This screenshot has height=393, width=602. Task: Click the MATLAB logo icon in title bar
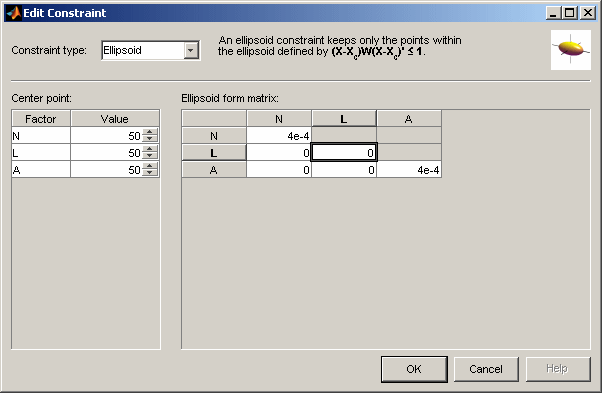13,13
